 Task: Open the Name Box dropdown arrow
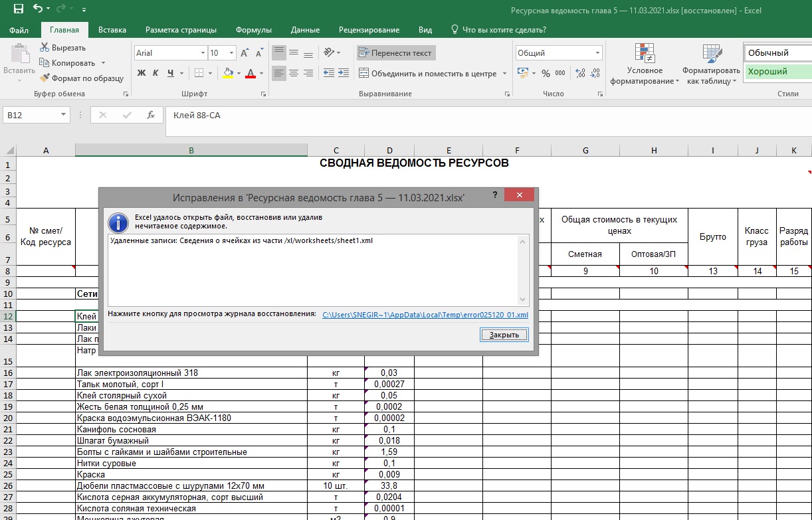coord(64,115)
